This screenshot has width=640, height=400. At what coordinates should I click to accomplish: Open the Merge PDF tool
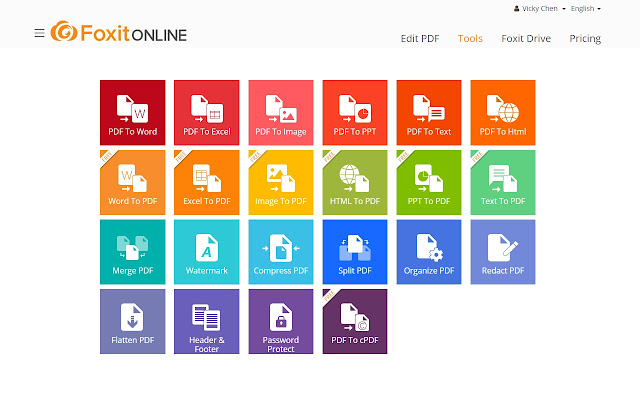[132, 251]
